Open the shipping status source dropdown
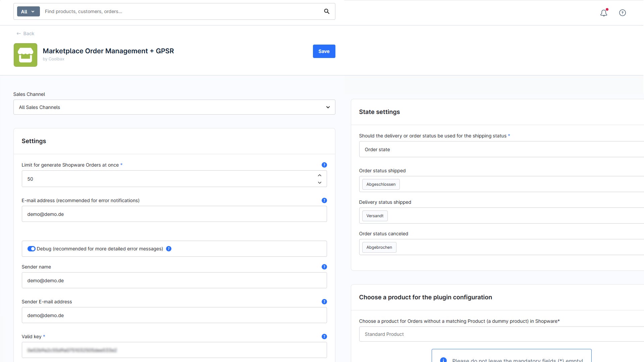The image size is (644, 362). [501, 149]
